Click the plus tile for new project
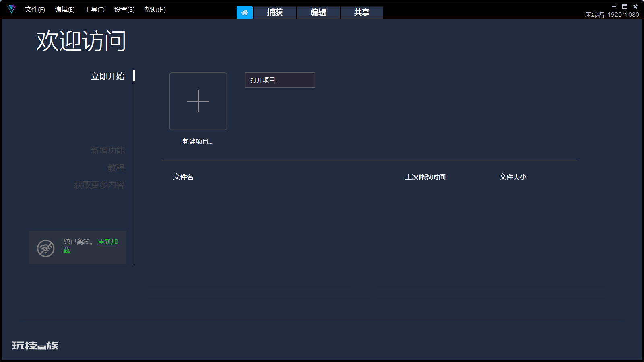644x362 pixels. click(x=198, y=101)
